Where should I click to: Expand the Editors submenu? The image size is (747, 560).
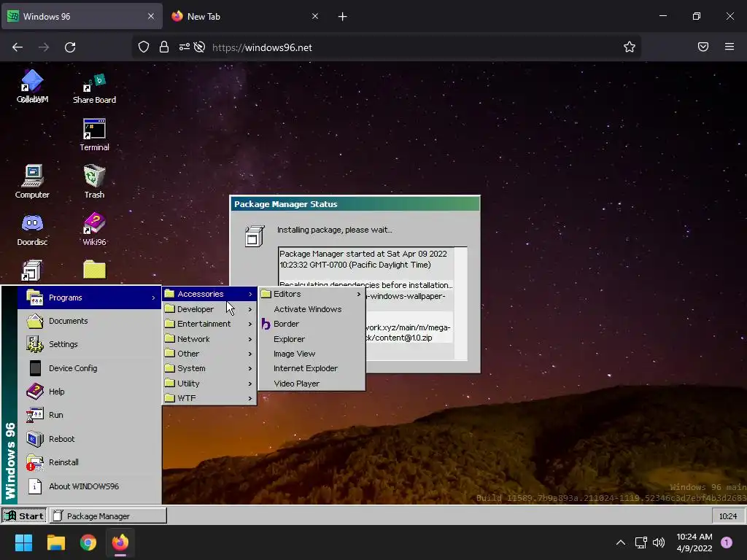coord(312,294)
